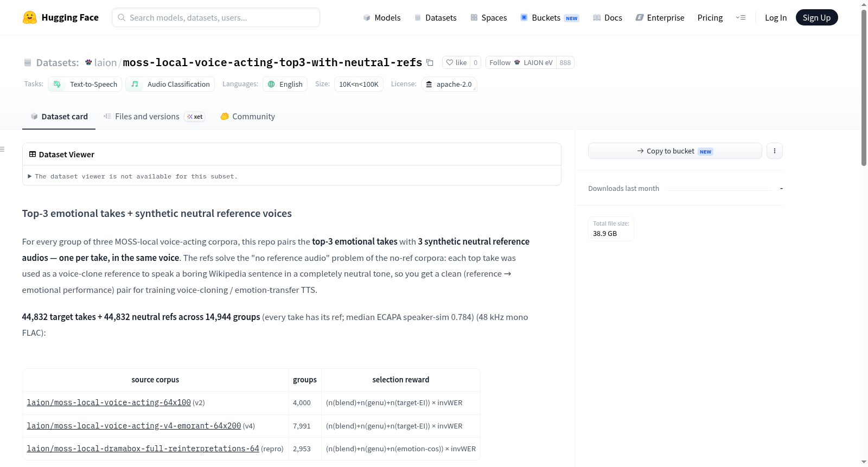Image resolution: width=868 pixels, height=467 pixels.
Task: Click the Audio Classification task tag
Action: coord(170,84)
